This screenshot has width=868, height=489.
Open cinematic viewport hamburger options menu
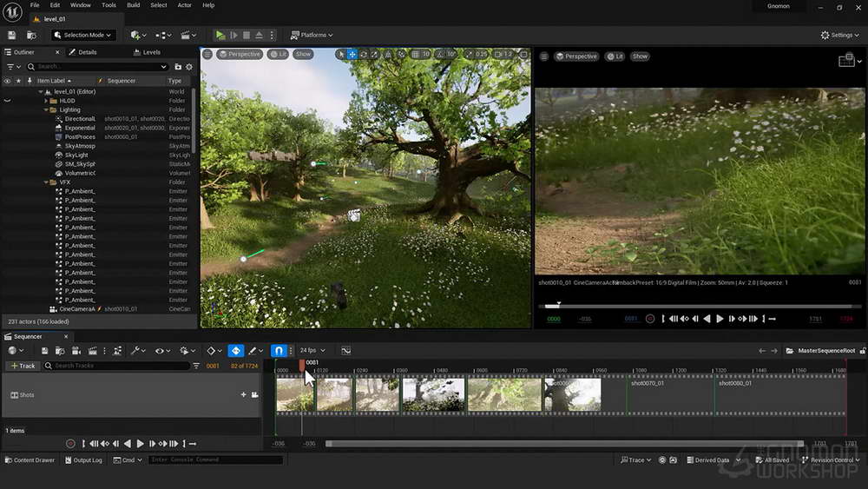coord(544,56)
